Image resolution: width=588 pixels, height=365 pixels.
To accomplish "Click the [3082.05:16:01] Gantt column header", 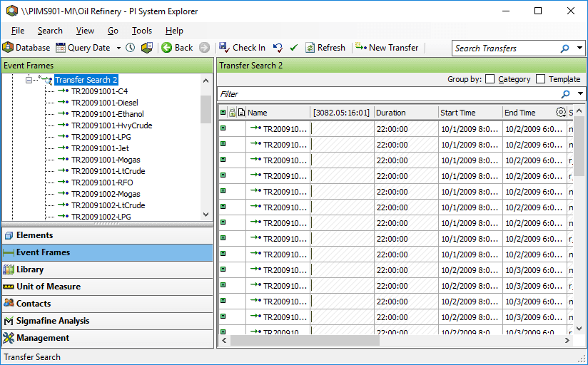I will coord(342,113).
